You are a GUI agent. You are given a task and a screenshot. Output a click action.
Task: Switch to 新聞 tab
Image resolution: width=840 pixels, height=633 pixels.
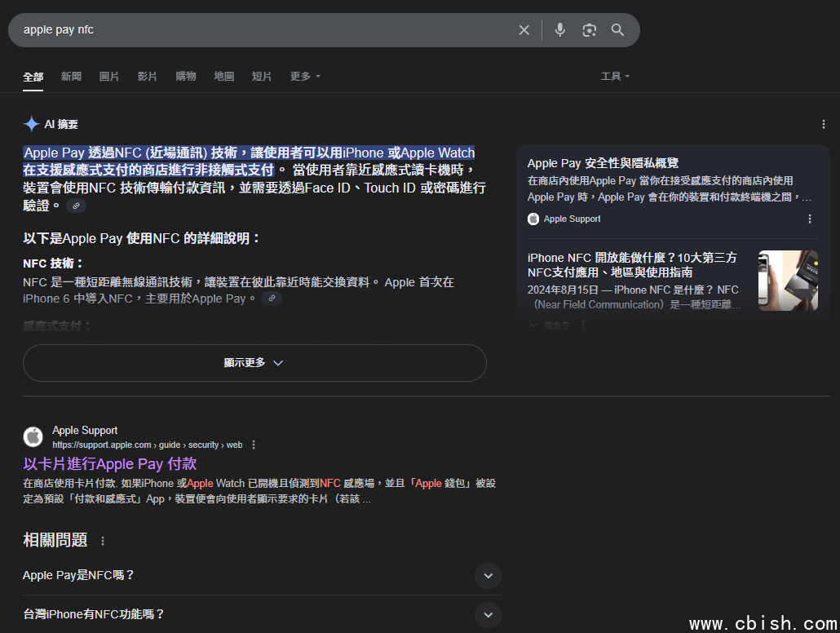point(71,77)
